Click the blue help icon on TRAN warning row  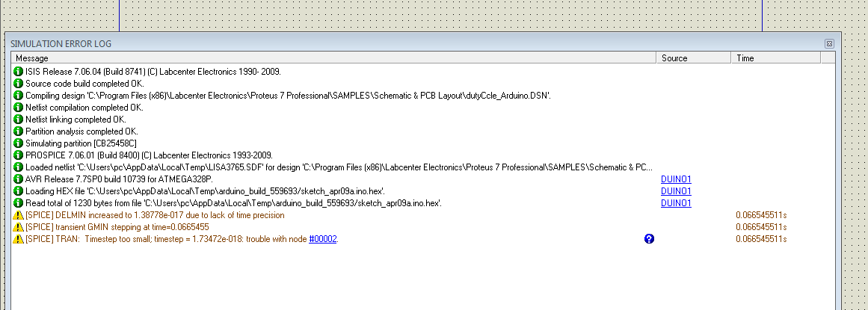(650, 239)
